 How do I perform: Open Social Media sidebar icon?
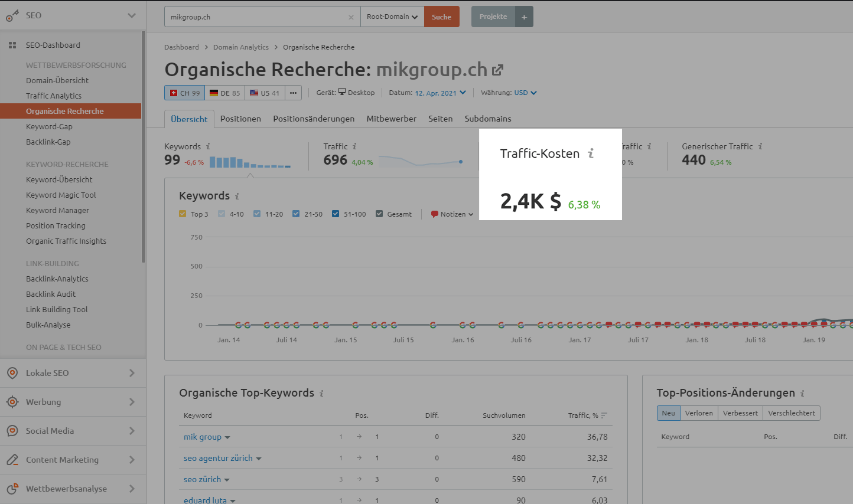click(x=12, y=431)
